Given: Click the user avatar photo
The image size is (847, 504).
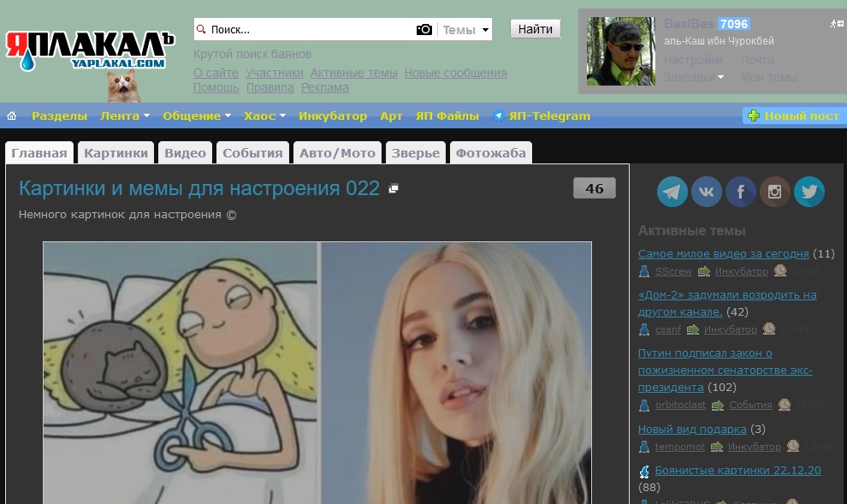Looking at the screenshot, I should 620,51.
